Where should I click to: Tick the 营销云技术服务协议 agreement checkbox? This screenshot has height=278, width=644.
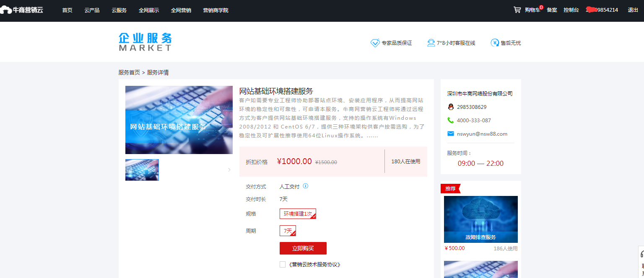(283, 265)
